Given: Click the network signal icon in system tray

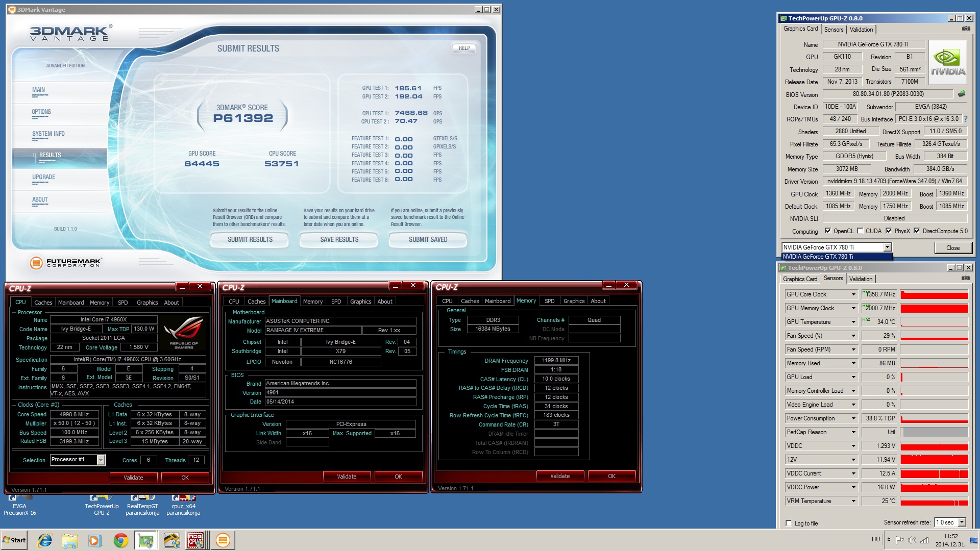Looking at the screenshot, I should tap(924, 540).
